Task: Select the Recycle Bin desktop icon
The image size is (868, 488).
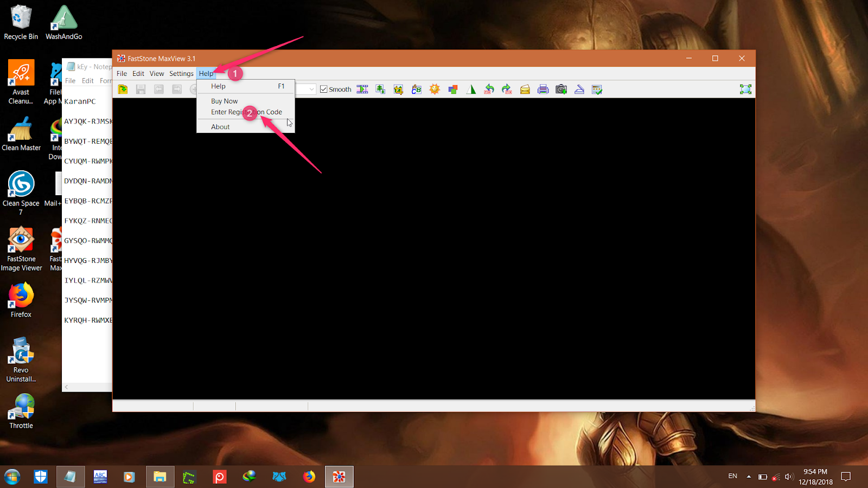Action: [21, 22]
